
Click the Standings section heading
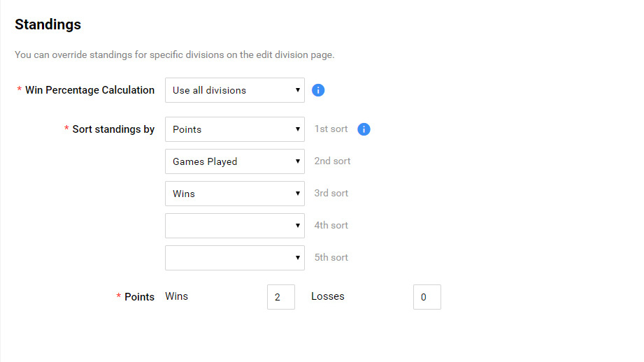click(x=48, y=24)
